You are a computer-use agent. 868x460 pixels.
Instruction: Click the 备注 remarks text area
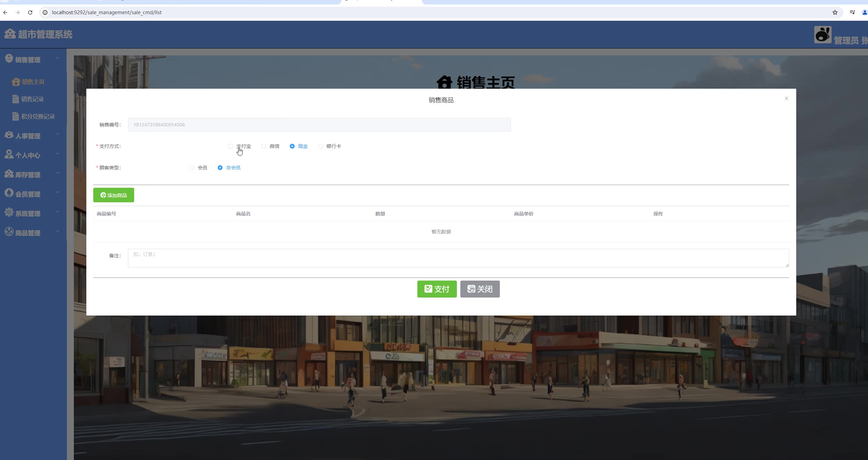pos(458,258)
